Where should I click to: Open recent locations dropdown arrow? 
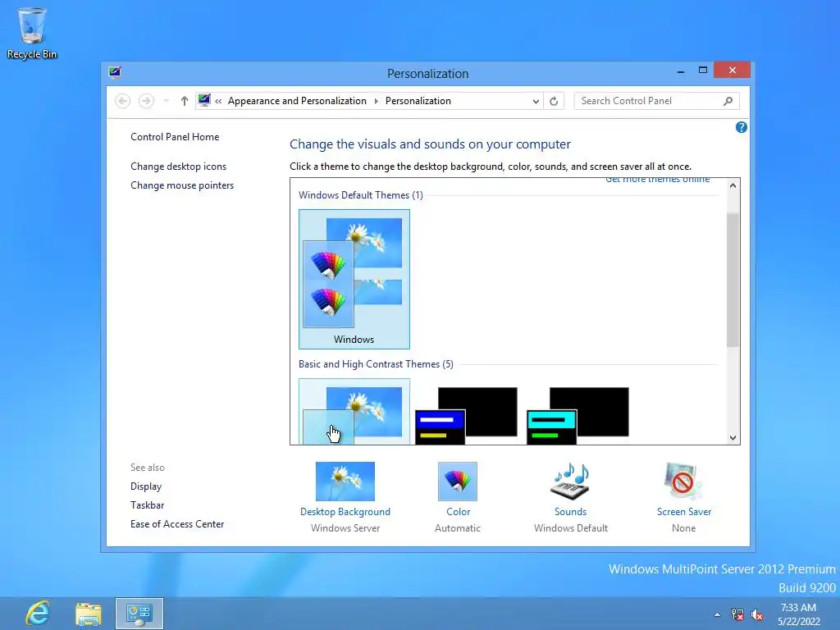[x=166, y=101]
